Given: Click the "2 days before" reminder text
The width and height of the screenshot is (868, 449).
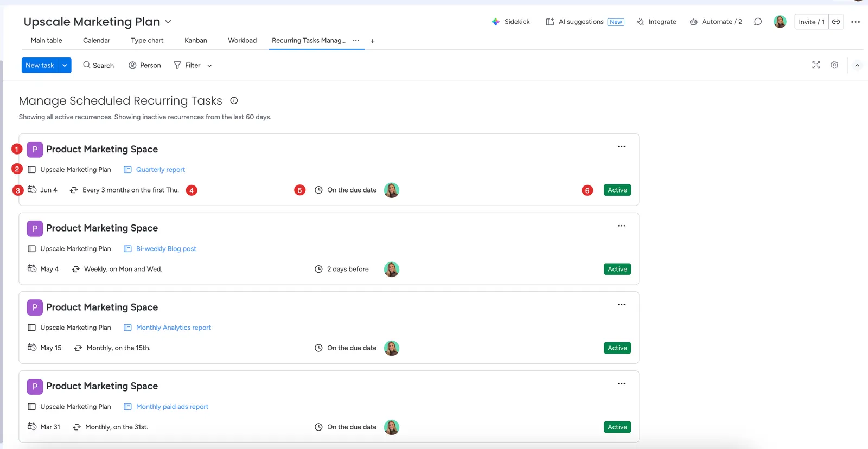Looking at the screenshot, I should tap(348, 270).
